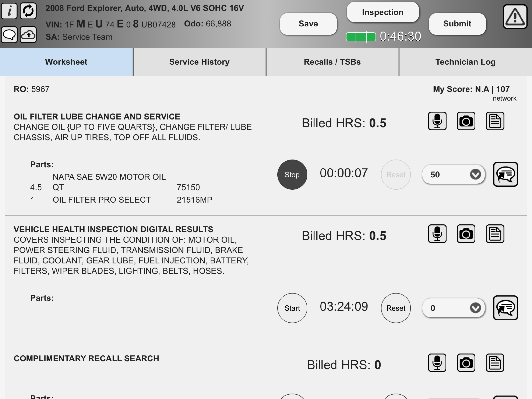This screenshot has width=532, height=399.
Task: Open the chat bubble icon in header
Action: click(x=9, y=35)
